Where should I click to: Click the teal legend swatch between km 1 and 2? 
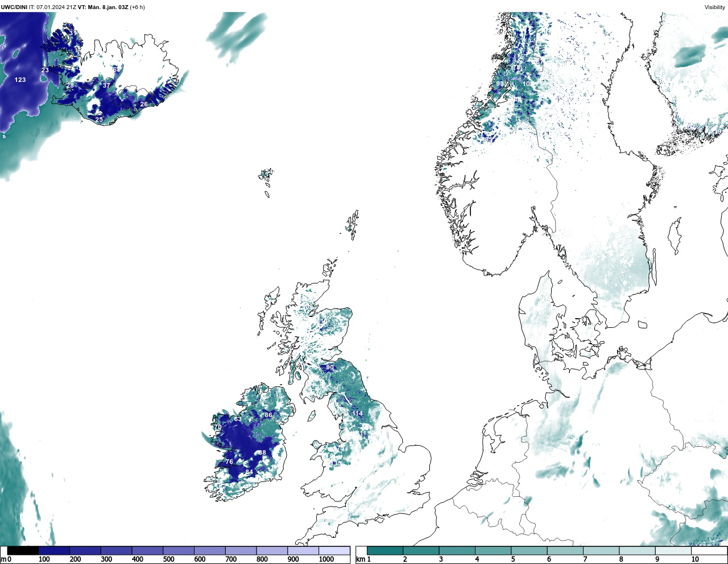point(385,551)
